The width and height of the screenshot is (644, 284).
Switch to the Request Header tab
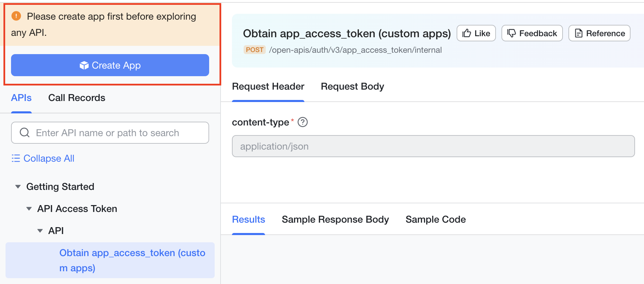(268, 87)
